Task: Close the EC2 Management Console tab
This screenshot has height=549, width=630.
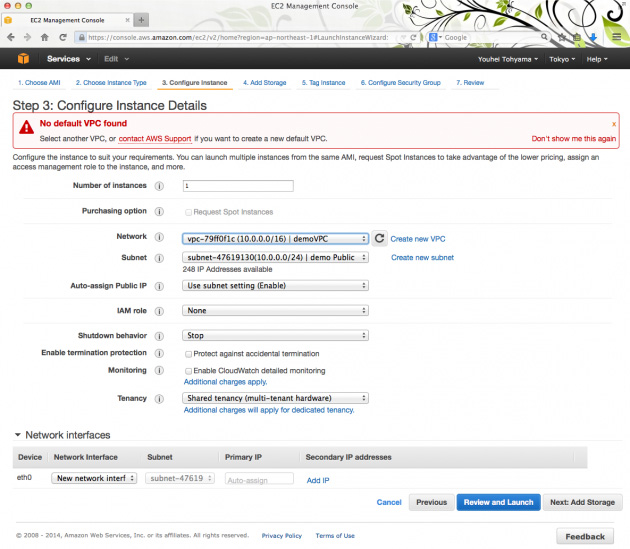Action: (127, 20)
